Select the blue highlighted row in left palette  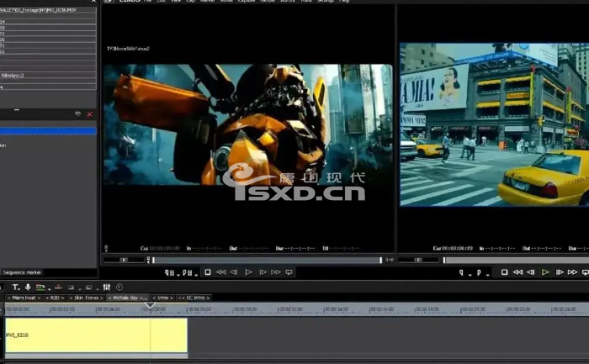(48, 131)
